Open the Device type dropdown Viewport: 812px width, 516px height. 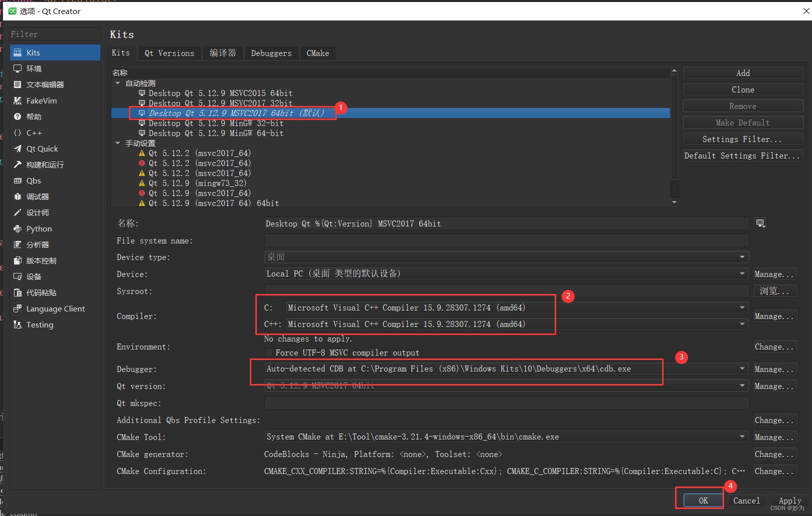coord(742,257)
